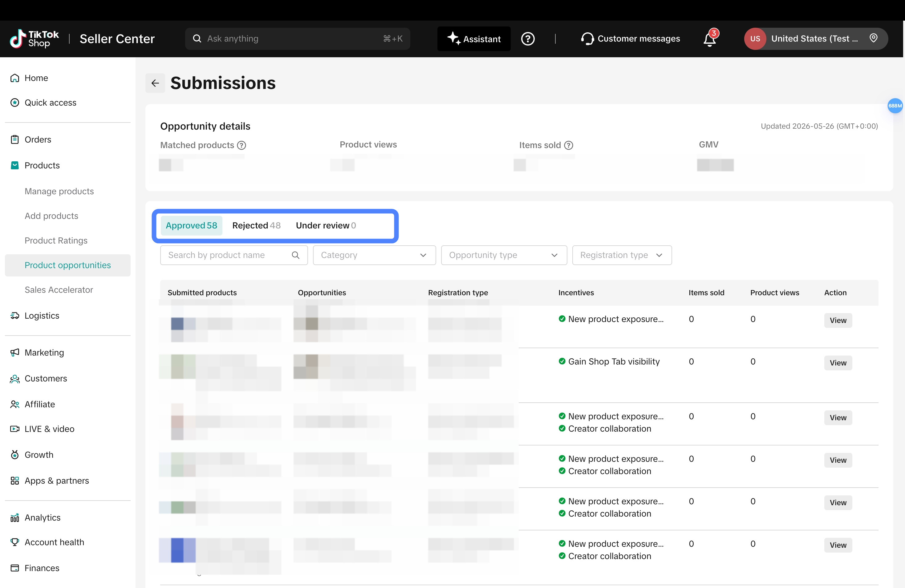Open Sales Accelerator in sidebar
The height and width of the screenshot is (588, 905).
(x=59, y=290)
